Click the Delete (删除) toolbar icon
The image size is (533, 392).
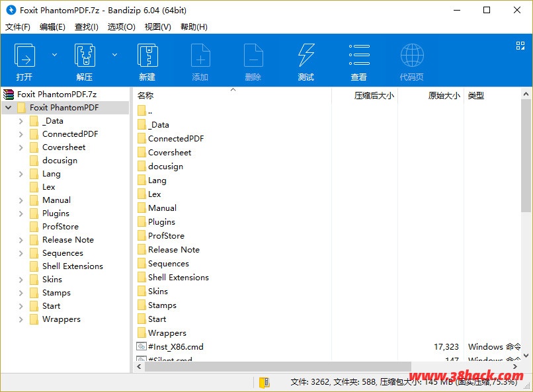coord(253,56)
